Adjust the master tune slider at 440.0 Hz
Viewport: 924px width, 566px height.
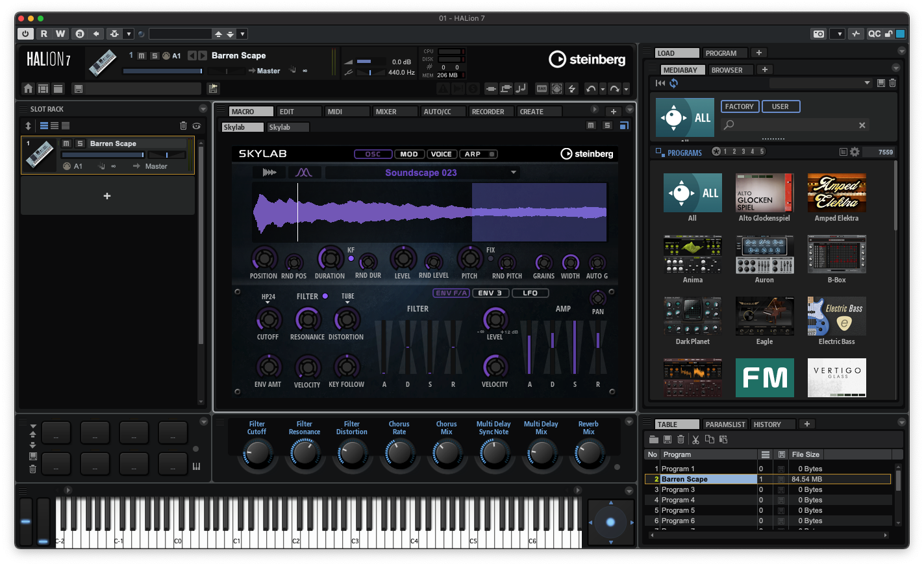coord(370,73)
